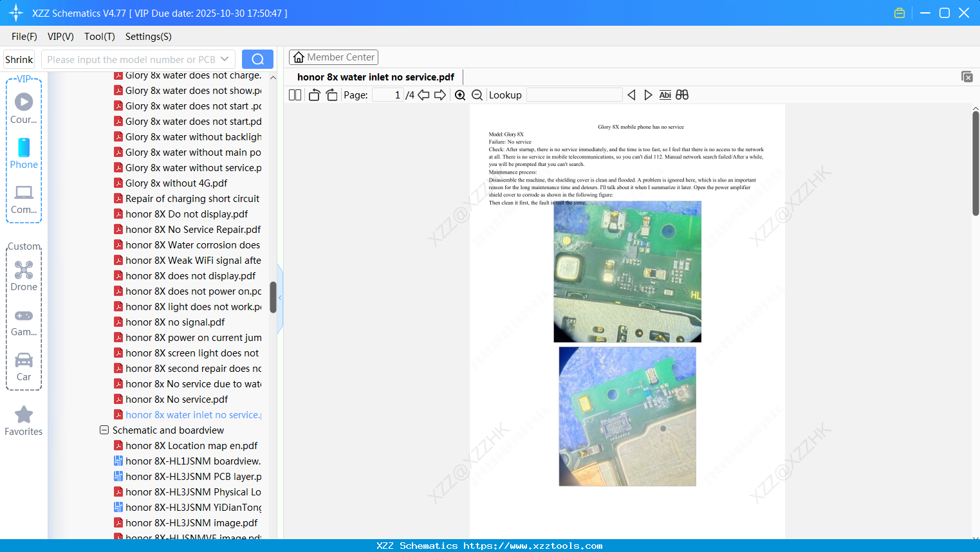Click the blue search button

coord(257,59)
